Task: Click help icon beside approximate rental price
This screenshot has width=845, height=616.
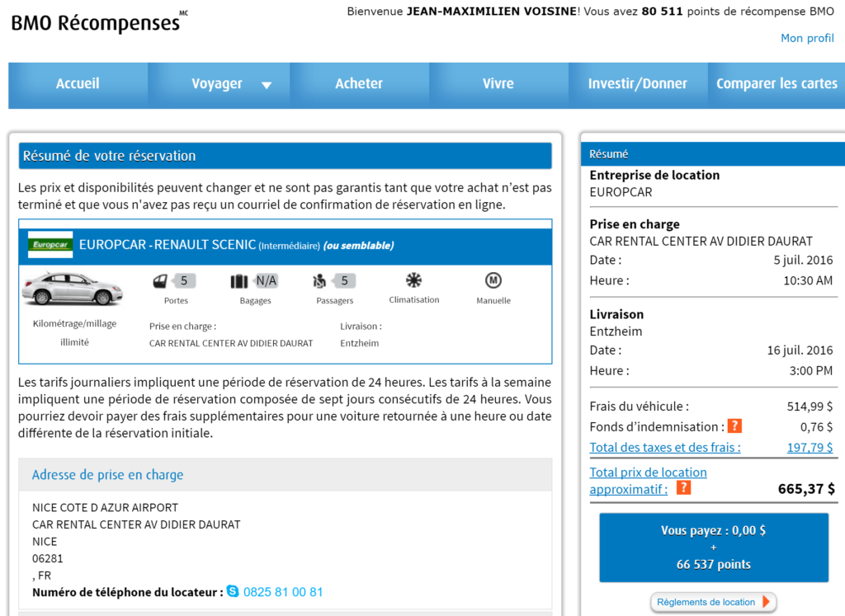Action: coord(683,488)
